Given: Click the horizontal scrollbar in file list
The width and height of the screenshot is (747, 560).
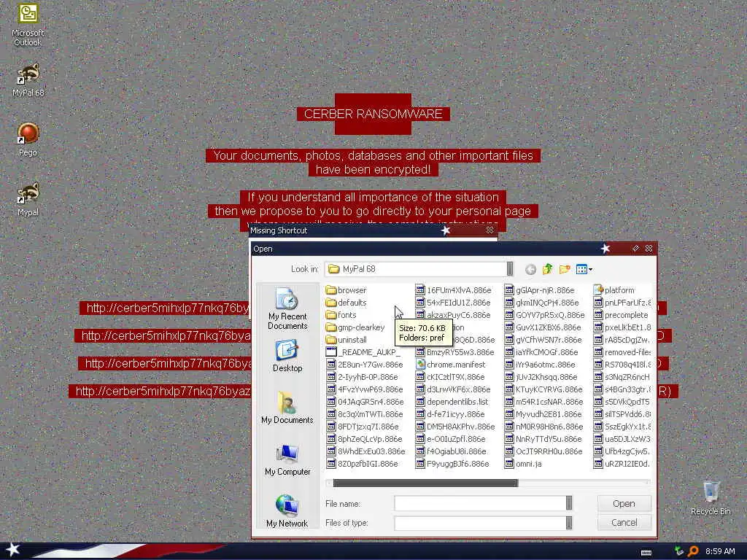Looking at the screenshot, I should tap(425, 483).
